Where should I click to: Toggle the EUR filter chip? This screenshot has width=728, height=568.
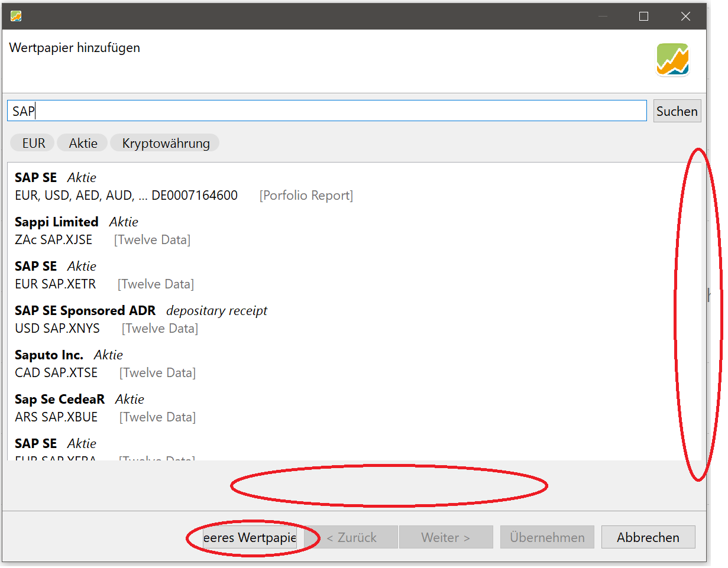coord(33,143)
